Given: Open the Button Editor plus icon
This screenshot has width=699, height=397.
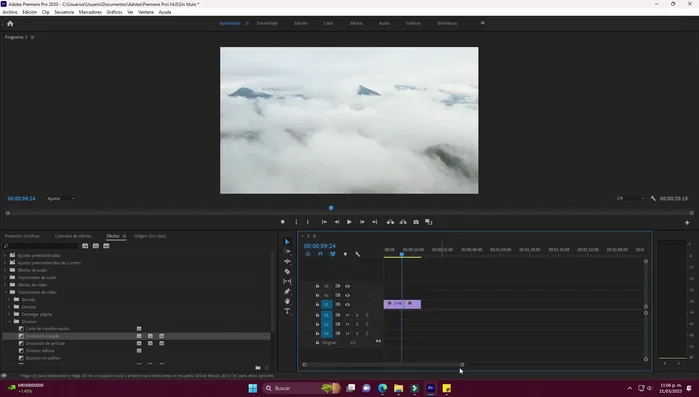Looking at the screenshot, I should tap(687, 222).
